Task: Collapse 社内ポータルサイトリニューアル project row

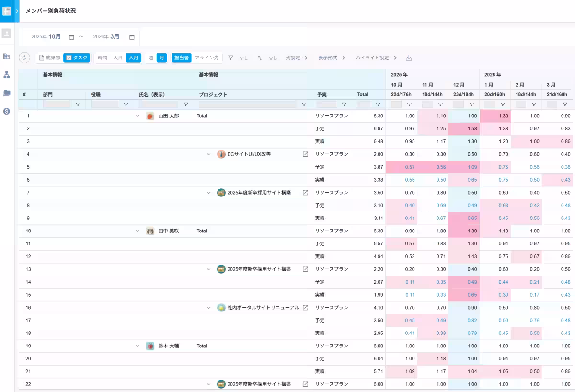Action: [x=208, y=308]
